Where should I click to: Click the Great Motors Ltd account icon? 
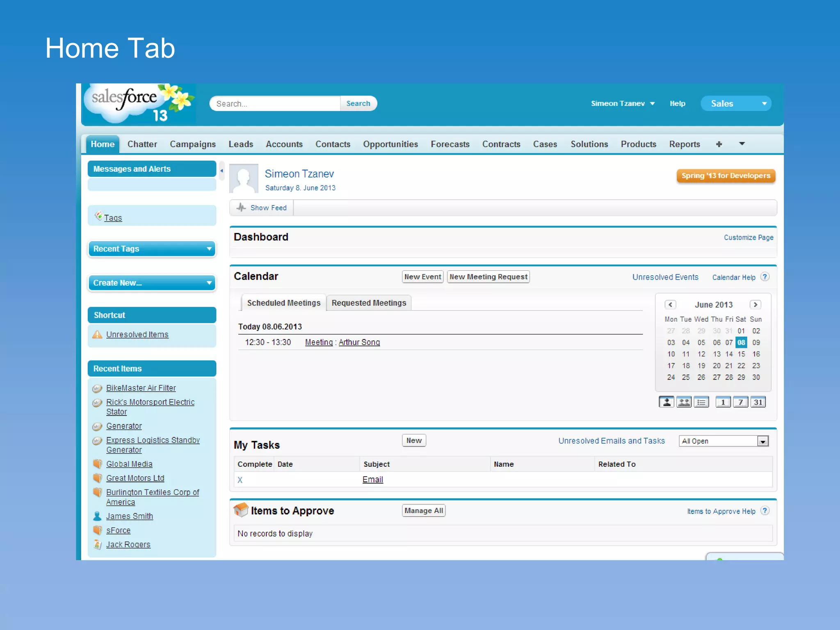(x=97, y=478)
